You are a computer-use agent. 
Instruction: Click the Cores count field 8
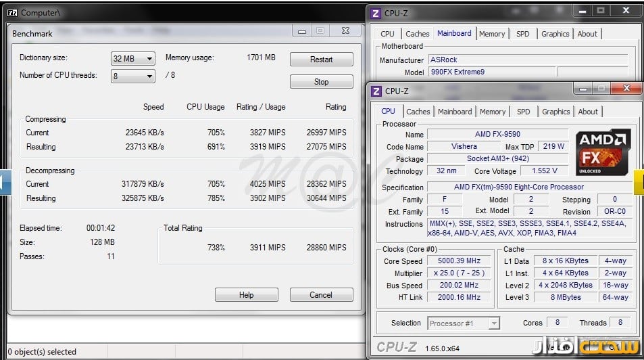[x=558, y=323]
